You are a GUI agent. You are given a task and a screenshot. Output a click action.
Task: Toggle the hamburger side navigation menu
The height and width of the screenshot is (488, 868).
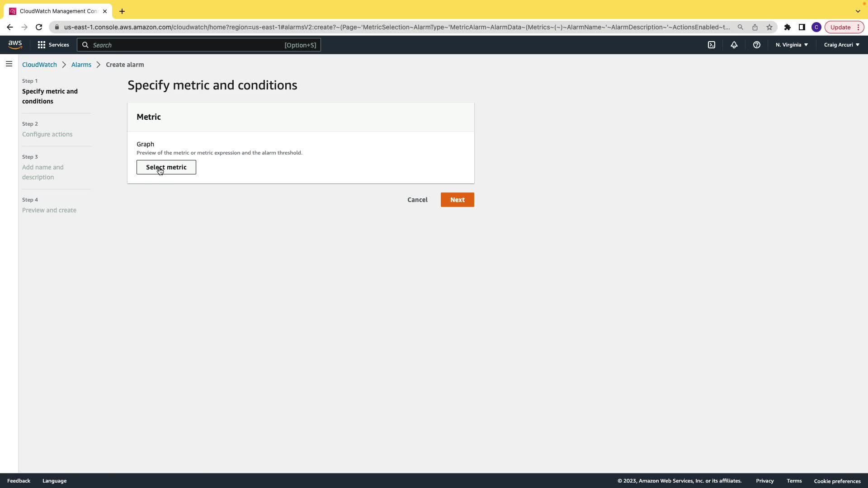point(9,64)
